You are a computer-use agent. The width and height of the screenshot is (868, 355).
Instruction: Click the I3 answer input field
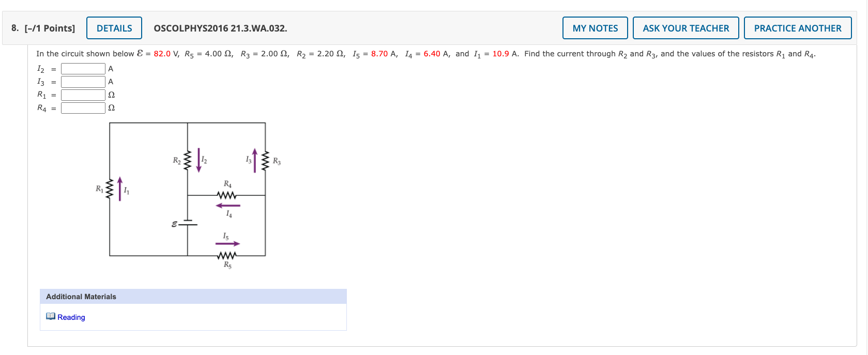[x=83, y=81]
